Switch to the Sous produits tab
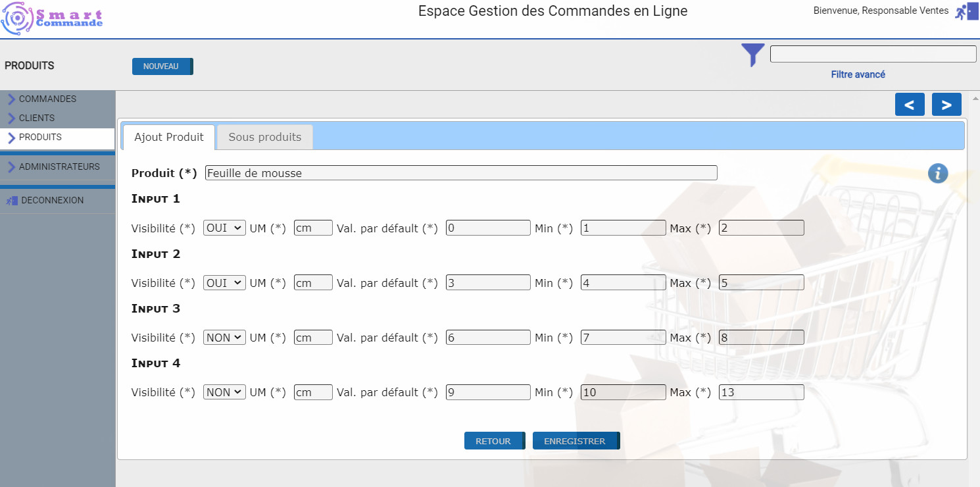Image resolution: width=980 pixels, height=487 pixels. tap(264, 137)
